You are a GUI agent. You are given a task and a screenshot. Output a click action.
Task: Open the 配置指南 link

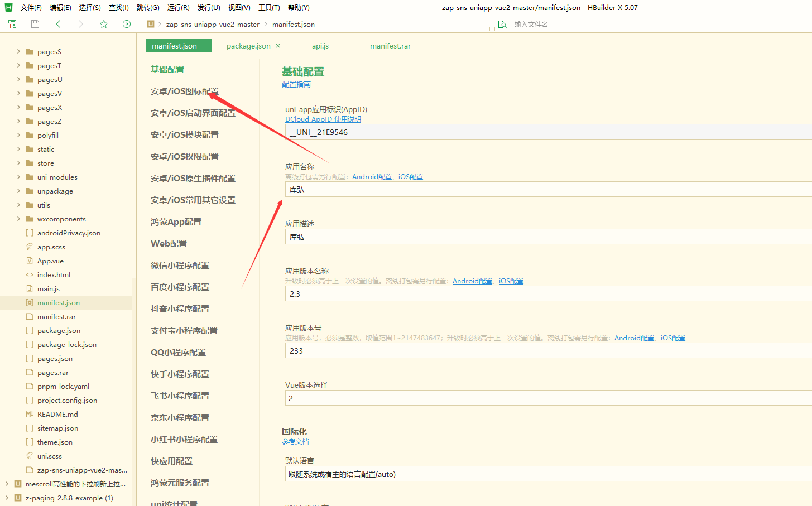point(296,84)
